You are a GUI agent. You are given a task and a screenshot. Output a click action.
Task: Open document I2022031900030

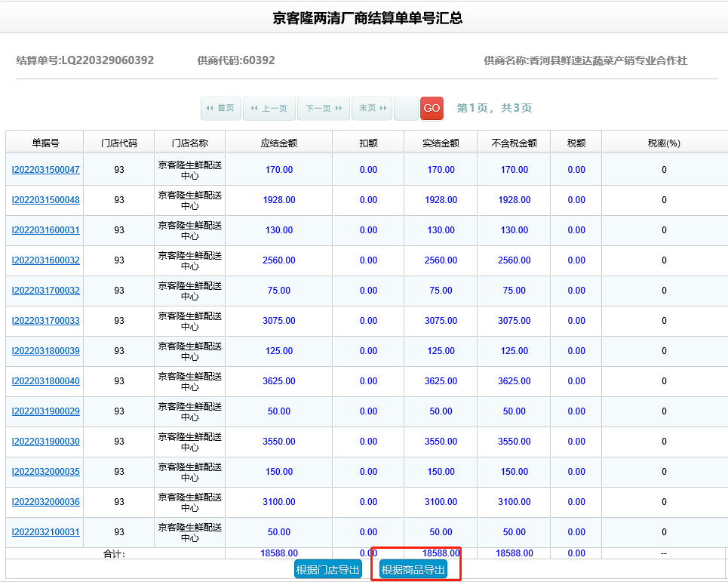[45, 442]
